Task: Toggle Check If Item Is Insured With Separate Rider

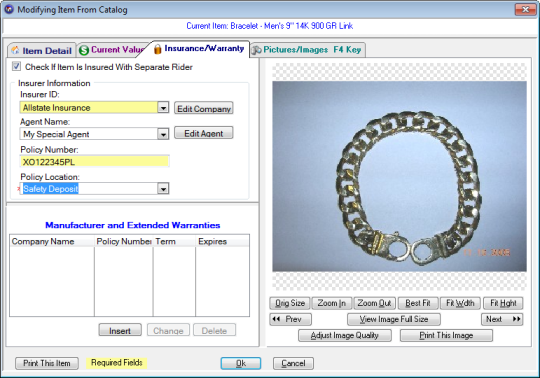Action: (16, 66)
